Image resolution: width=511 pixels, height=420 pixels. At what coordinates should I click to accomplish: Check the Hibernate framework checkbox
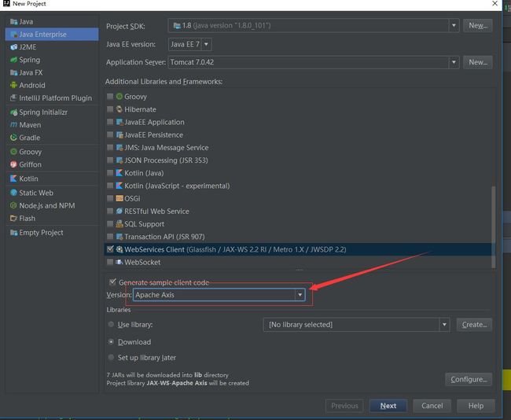(110, 109)
